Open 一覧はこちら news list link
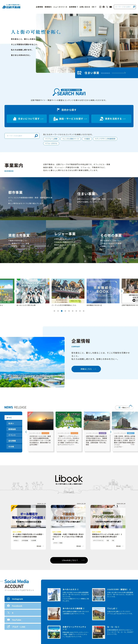The image size is (138, 644). click(x=124, y=408)
